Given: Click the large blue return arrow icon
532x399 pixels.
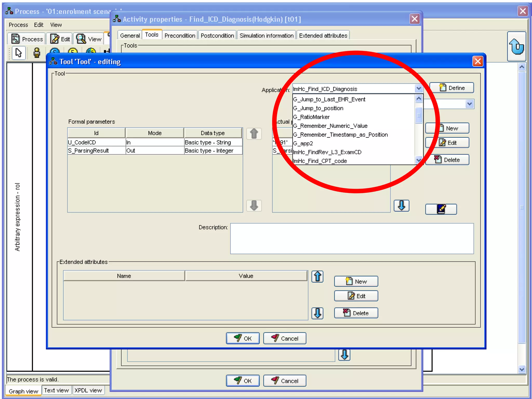Looking at the screenshot, I should point(516,47).
